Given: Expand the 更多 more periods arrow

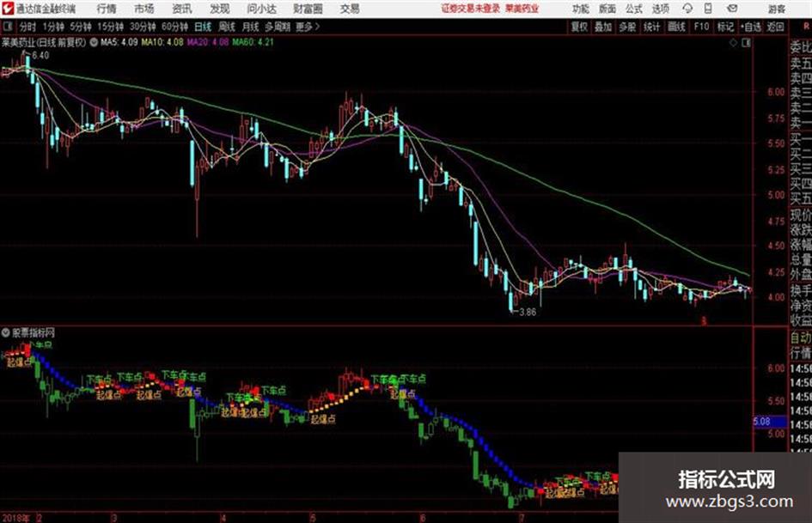Looking at the screenshot, I should [308, 27].
